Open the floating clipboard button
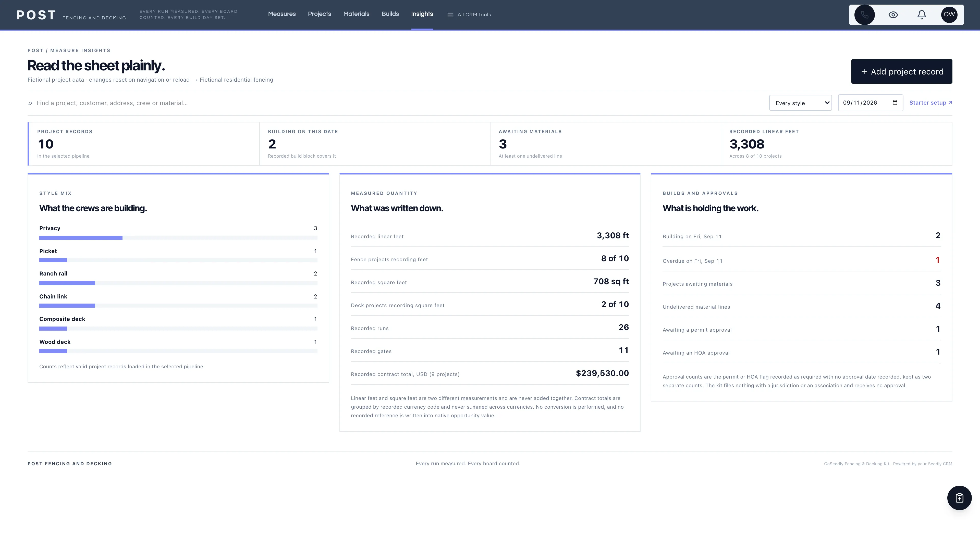The height and width of the screenshot is (551, 980). (959, 498)
